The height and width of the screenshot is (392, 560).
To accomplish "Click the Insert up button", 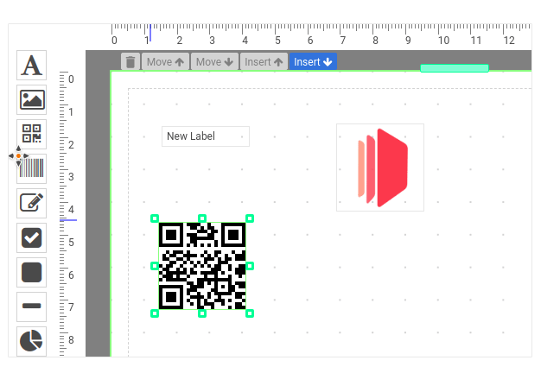I will pyautogui.click(x=264, y=61).
